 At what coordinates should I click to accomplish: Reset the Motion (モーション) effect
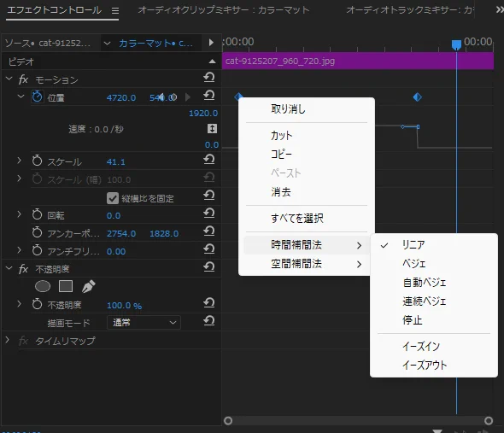tap(209, 77)
